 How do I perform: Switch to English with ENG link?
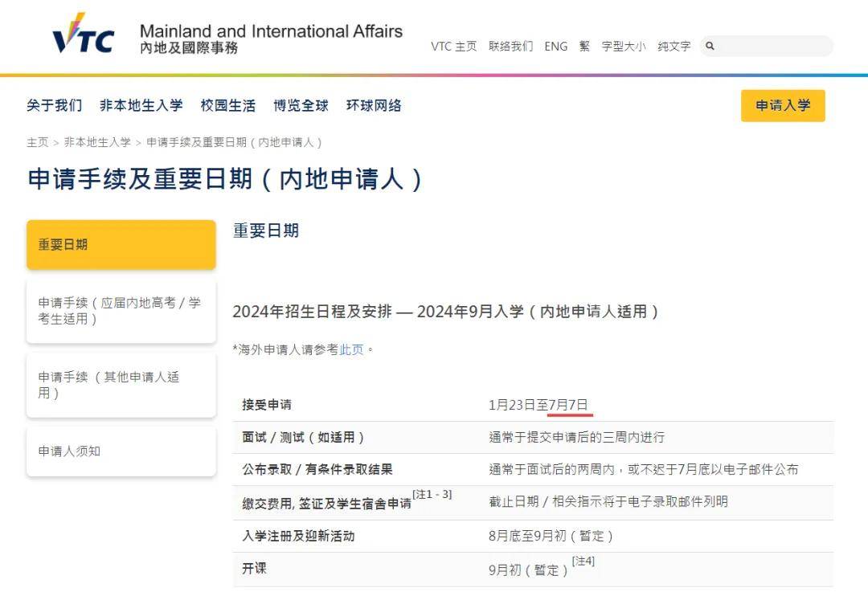click(555, 47)
